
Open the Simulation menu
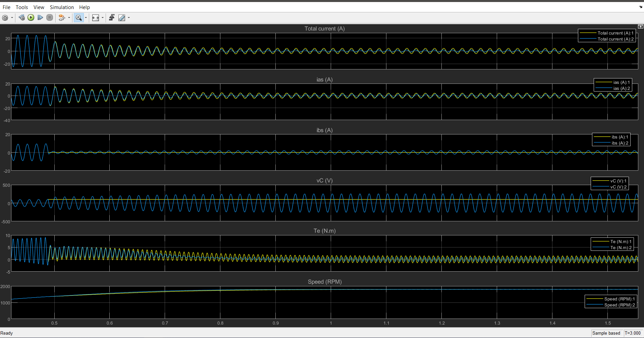click(x=62, y=7)
